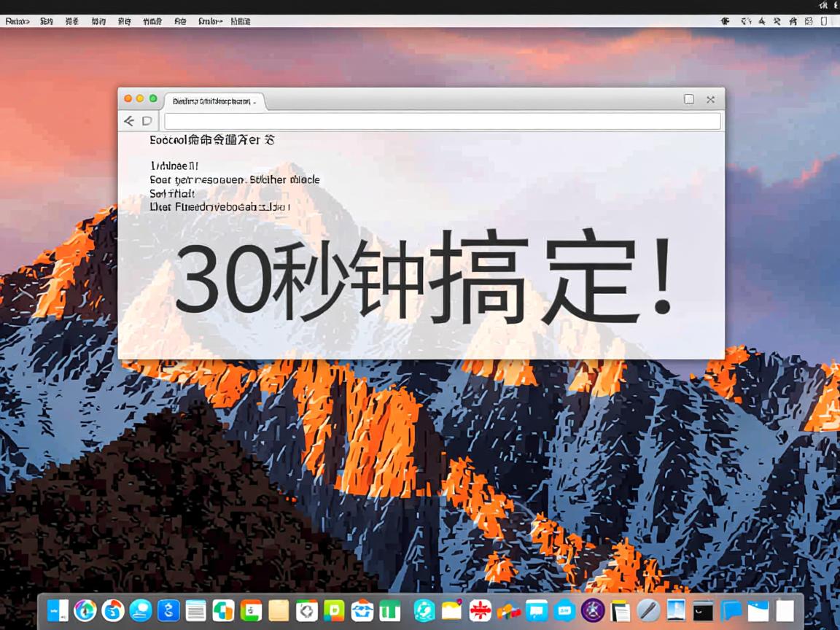Click inside the browser address bar
This screenshot has width=840, height=630.
click(437, 121)
